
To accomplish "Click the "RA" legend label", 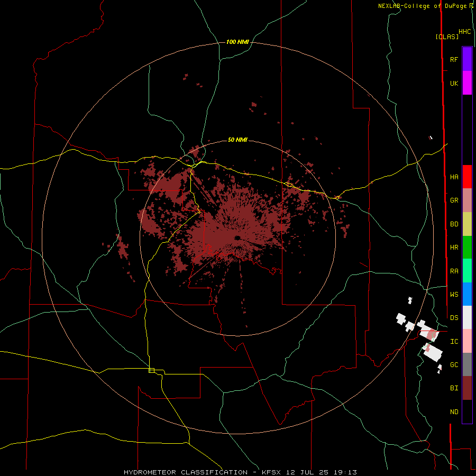I will (454, 271).
